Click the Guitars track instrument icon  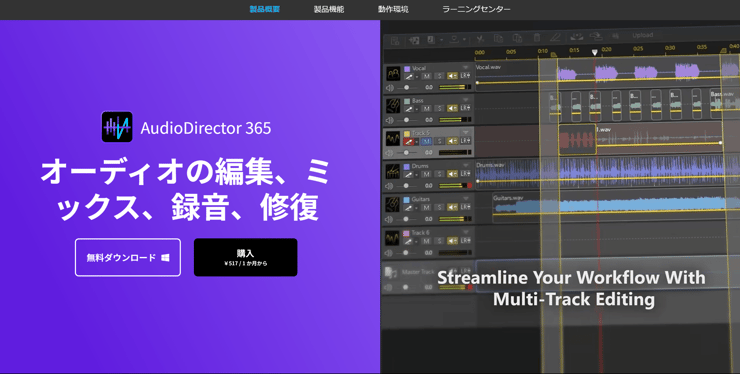click(x=393, y=204)
